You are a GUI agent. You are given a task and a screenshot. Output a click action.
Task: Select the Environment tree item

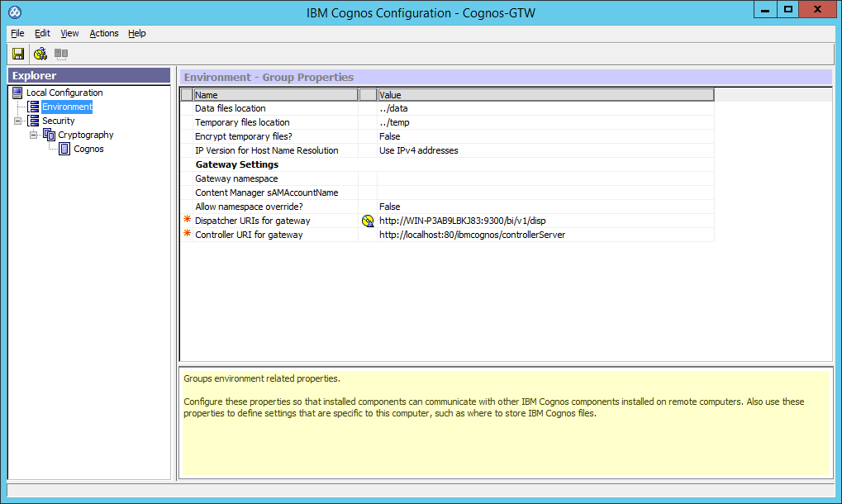(x=67, y=107)
